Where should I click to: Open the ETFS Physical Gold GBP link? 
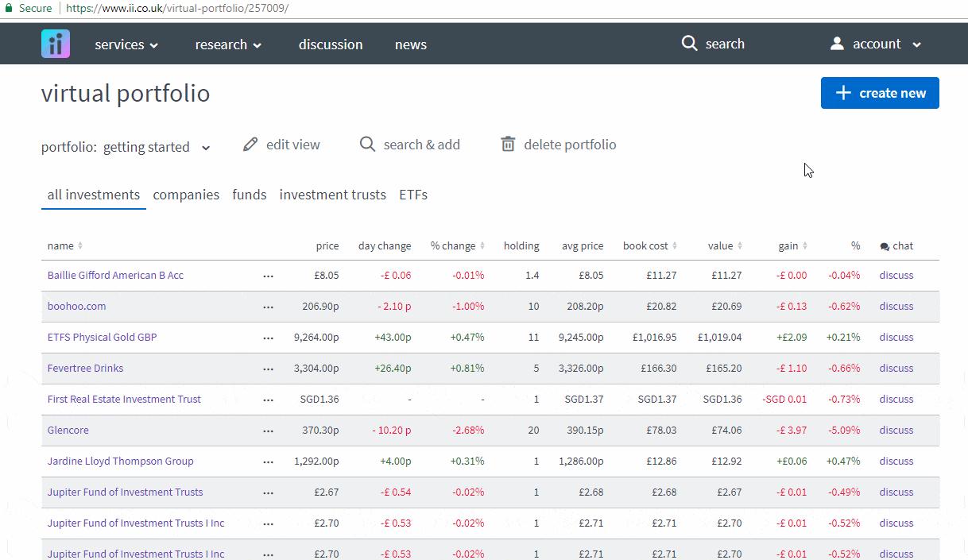point(103,338)
